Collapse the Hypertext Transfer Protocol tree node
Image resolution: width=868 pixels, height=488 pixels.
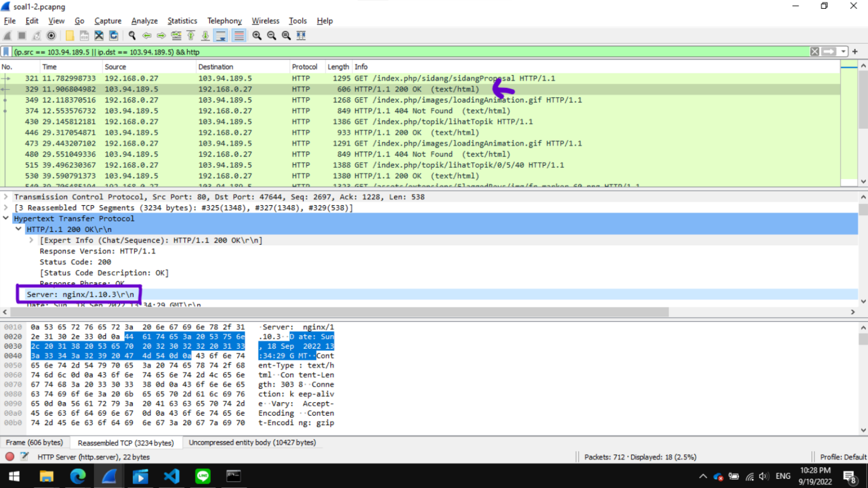(x=6, y=219)
